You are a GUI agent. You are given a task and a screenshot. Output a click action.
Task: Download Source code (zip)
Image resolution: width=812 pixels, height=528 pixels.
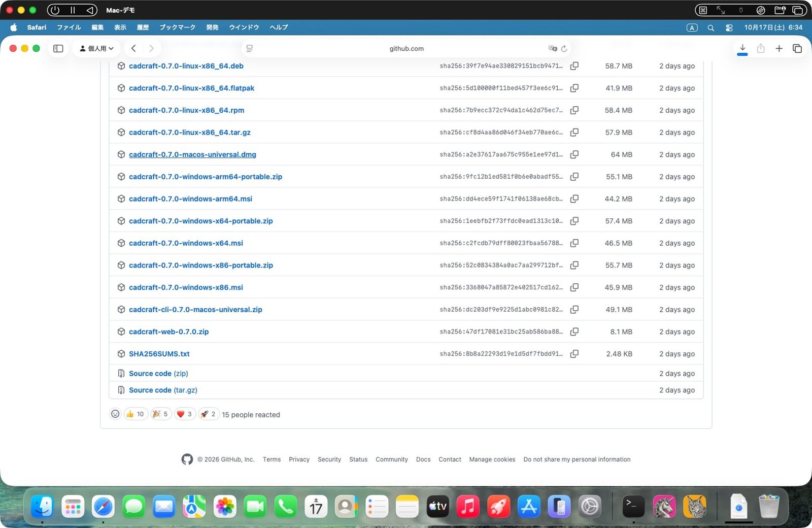(158, 373)
